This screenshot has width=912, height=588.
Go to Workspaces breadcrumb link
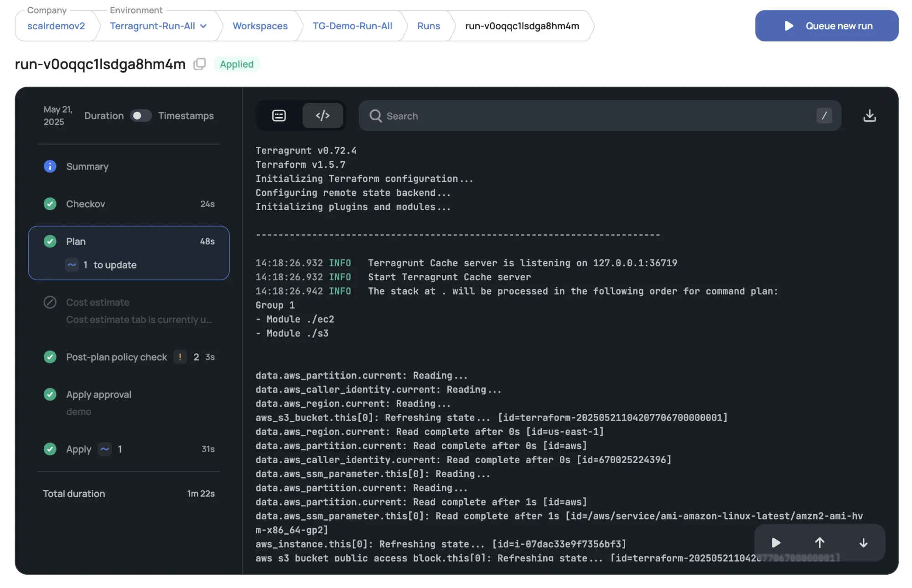click(260, 26)
